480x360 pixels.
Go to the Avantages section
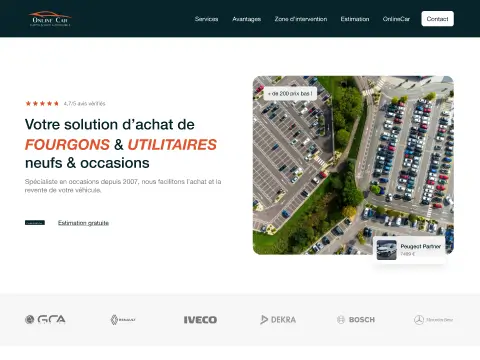pos(246,19)
